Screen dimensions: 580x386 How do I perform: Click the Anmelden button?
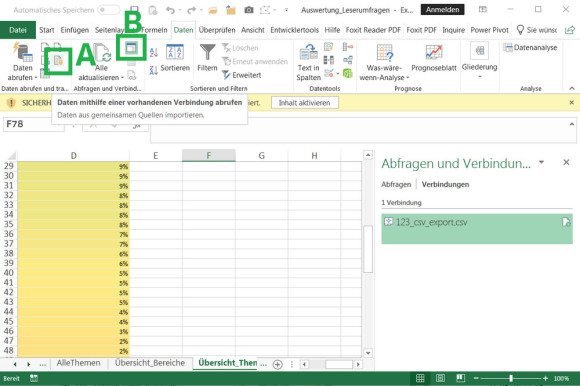tap(442, 10)
